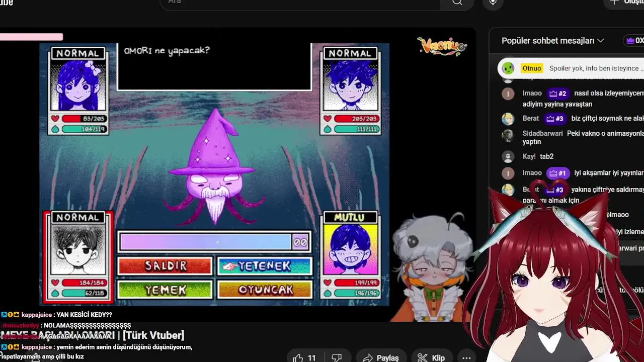The image size is (644, 362).
Task: Share video using Paylaş button
Action: point(381,357)
